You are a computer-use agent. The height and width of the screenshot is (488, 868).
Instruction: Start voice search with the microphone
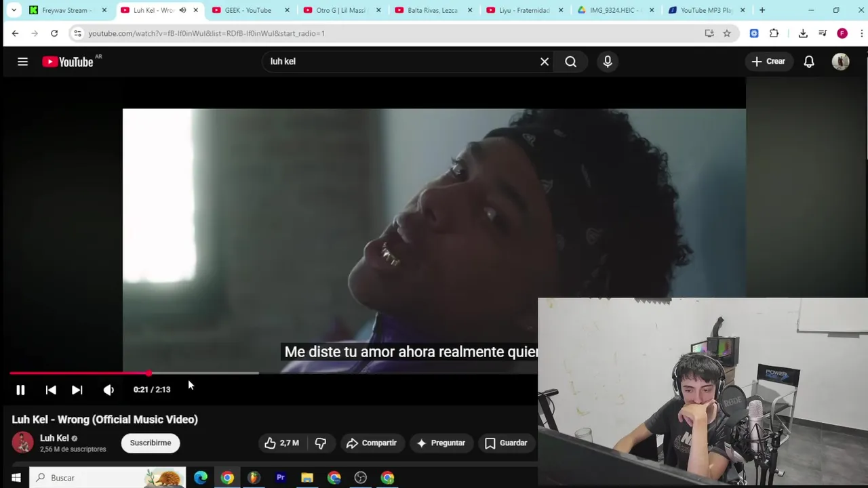coord(608,62)
